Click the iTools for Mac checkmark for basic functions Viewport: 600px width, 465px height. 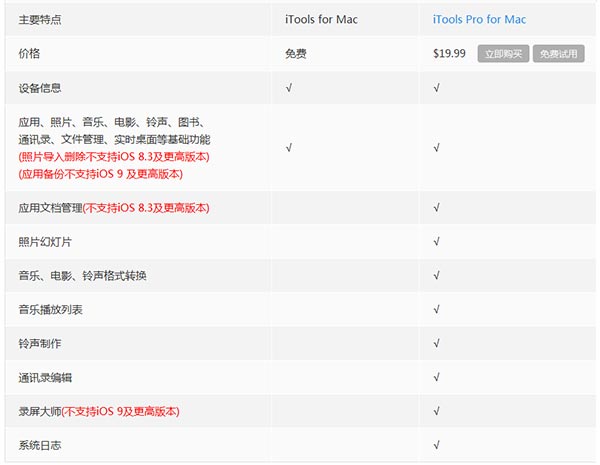(x=289, y=147)
